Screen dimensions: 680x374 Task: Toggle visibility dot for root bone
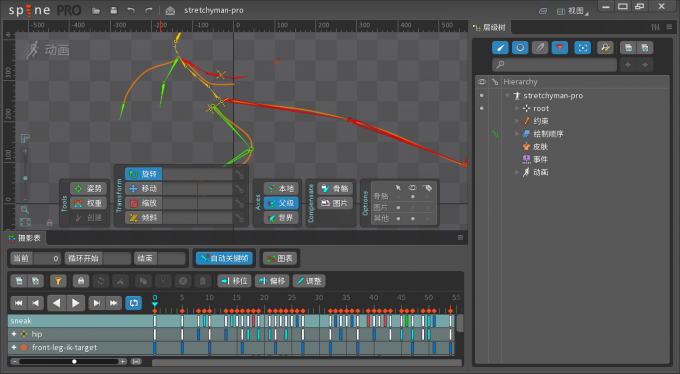pos(481,108)
